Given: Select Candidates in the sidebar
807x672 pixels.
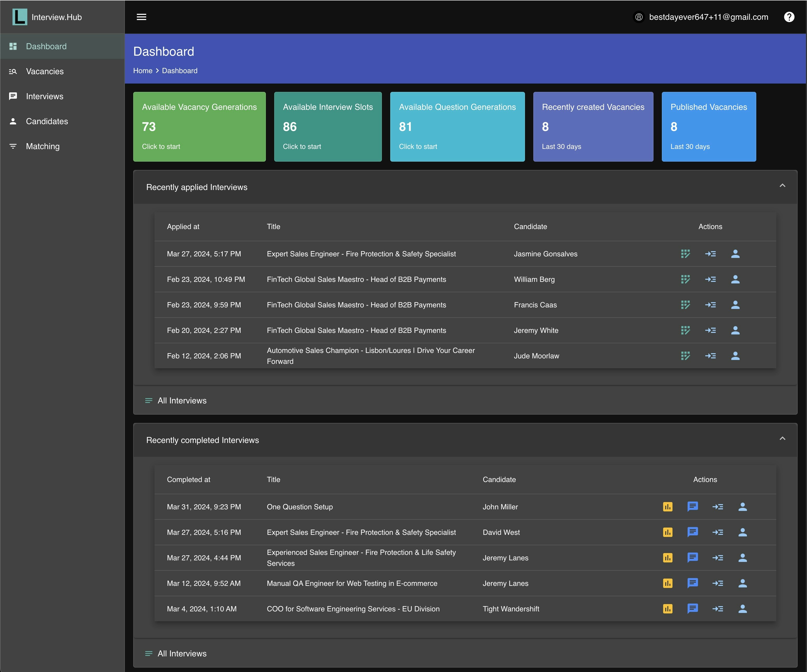Looking at the screenshot, I should tap(47, 121).
